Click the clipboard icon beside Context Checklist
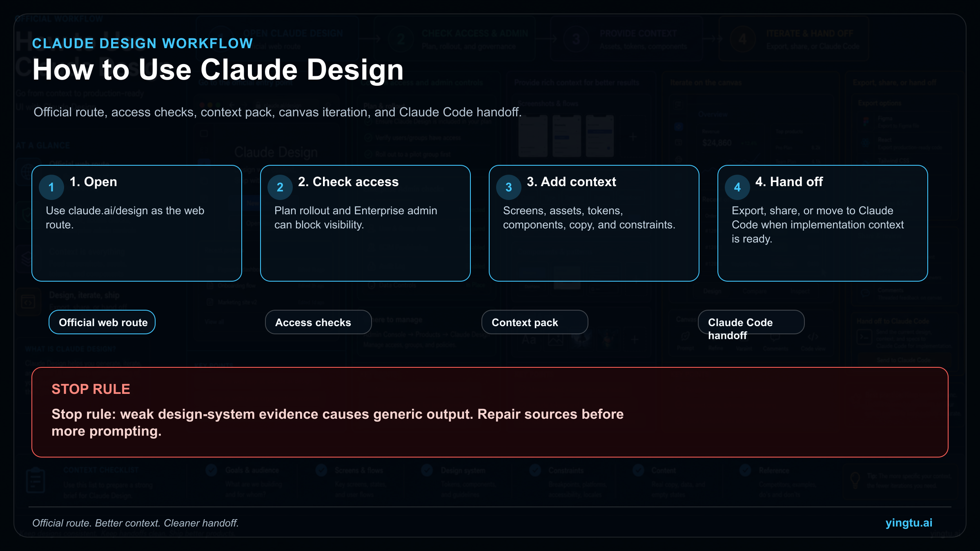 pos(36,480)
